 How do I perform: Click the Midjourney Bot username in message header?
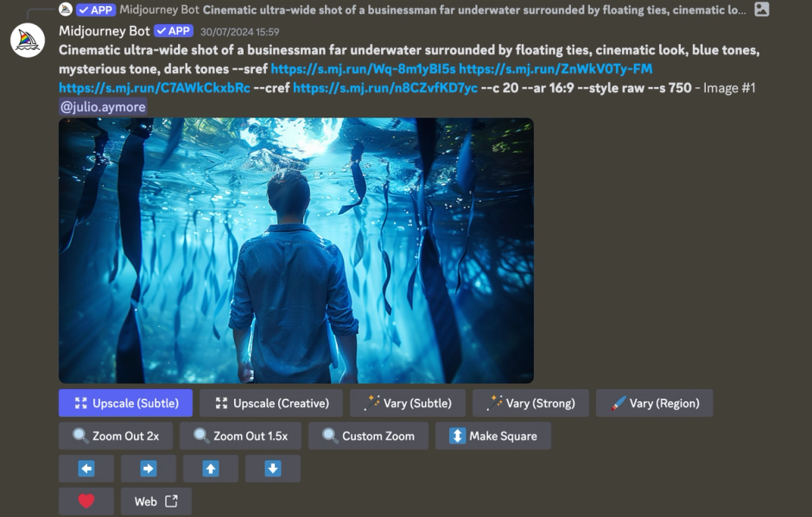pyautogui.click(x=104, y=31)
